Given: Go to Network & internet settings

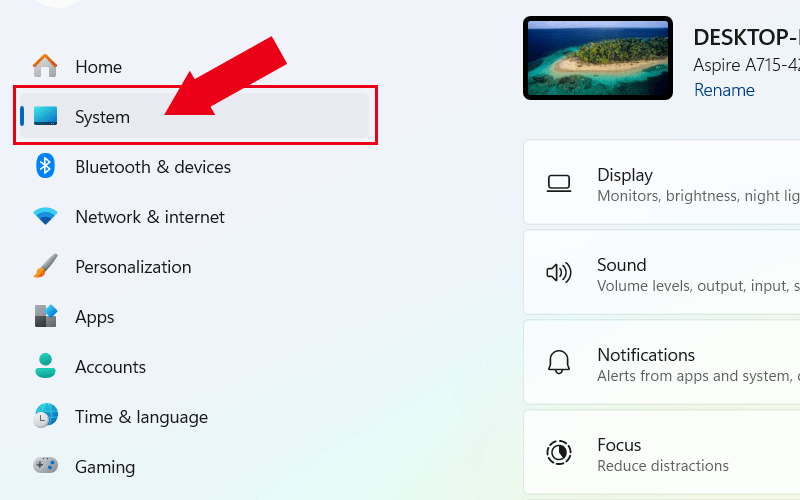Looking at the screenshot, I should [150, 217].
